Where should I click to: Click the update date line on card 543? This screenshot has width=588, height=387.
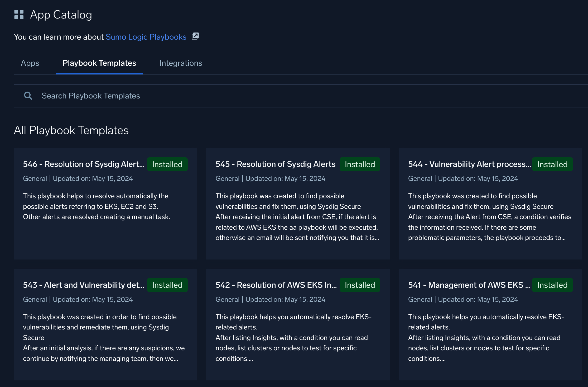pos(78,300)
